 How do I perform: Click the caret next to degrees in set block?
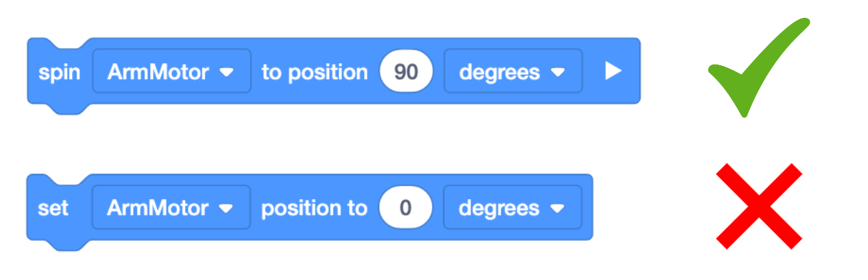click(557, 208)
